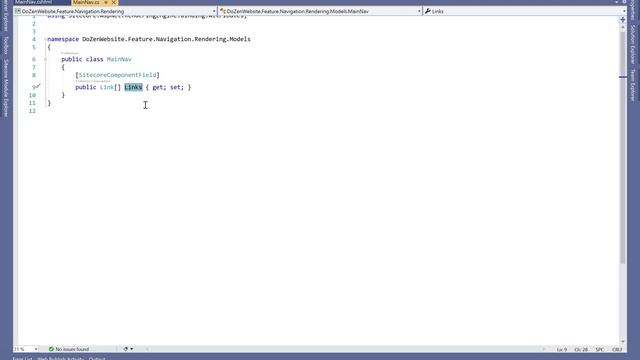Open the Task List bottom tab

(22, 358)
